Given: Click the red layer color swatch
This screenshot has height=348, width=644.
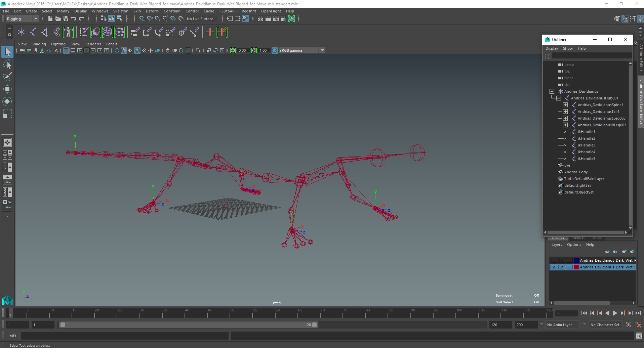Looking at the screenshot, I should (576, 267).
